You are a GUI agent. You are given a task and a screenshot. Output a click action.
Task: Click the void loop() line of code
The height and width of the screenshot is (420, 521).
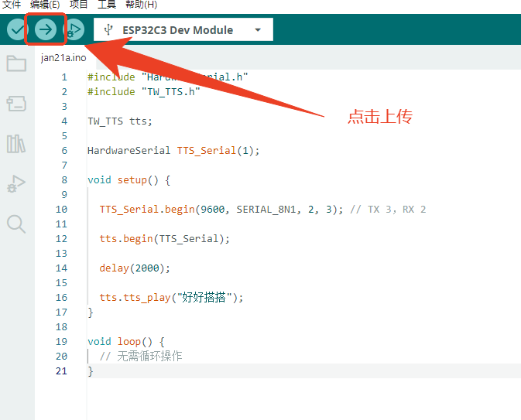click(126, 342)
